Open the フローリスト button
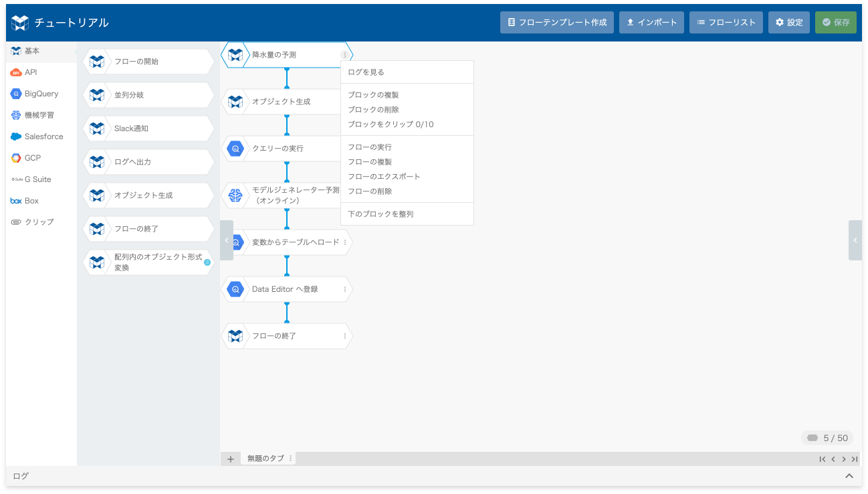 pos(726,22)
